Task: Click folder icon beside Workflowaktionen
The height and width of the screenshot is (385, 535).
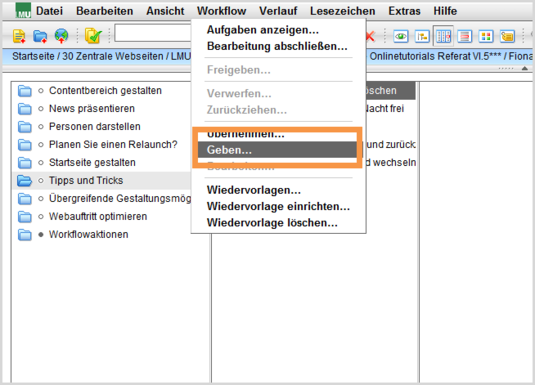Action: pyautogui.click(x=25, y=235)
